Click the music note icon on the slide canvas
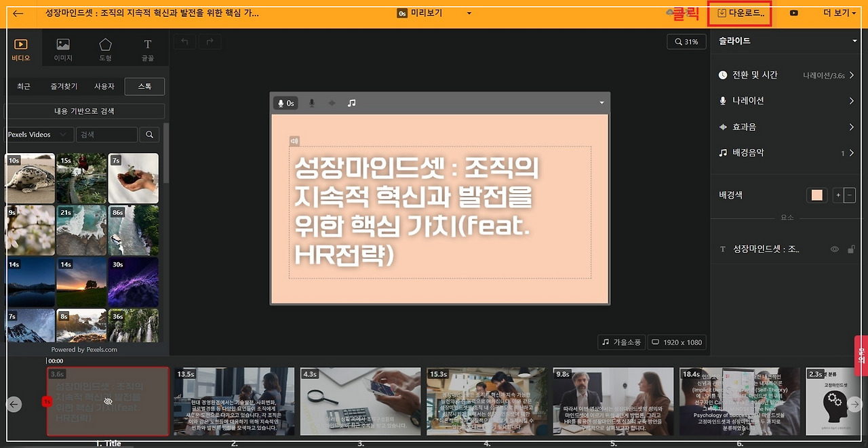The image size is (868, 448). tap(351, 102)
